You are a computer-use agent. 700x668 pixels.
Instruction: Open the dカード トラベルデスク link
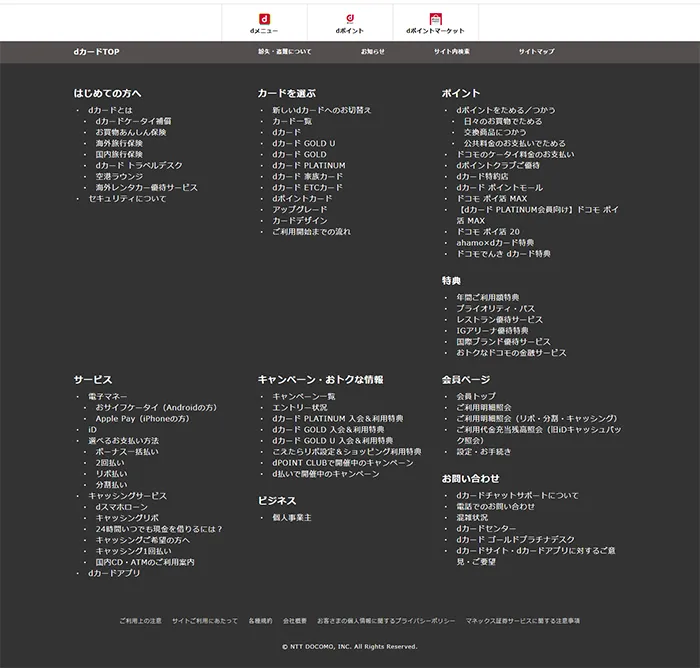click(139, 165)
